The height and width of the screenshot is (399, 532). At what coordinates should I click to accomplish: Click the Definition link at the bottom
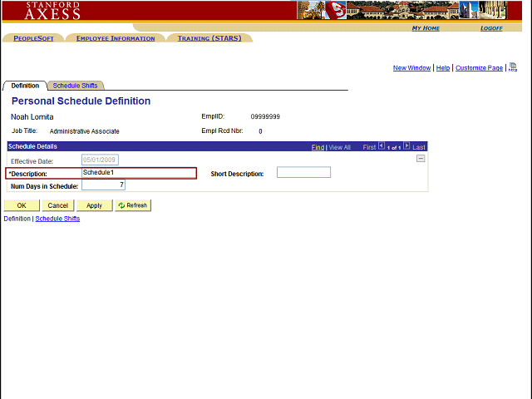pyautogui.click(x=17, y=219)
